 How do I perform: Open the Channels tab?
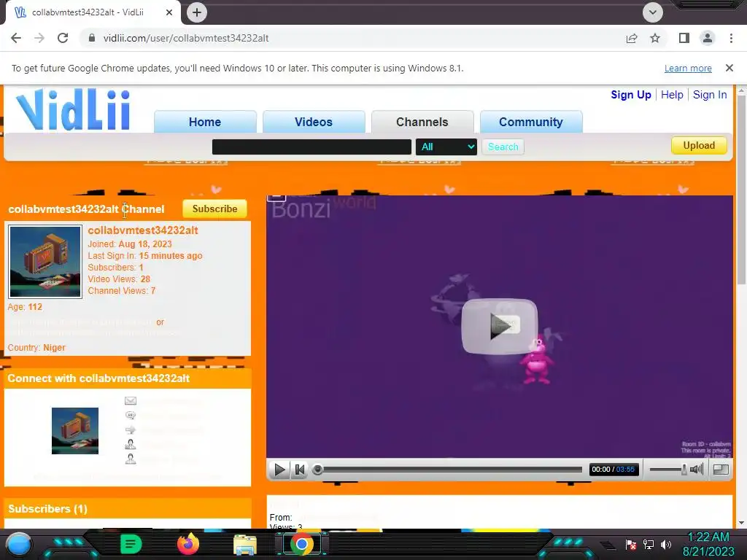point(422,122)
